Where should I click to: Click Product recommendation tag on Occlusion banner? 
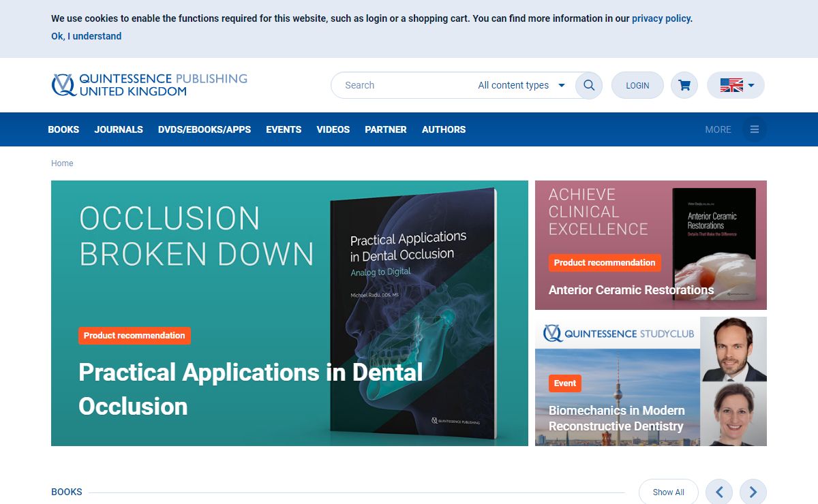(134, 335)
